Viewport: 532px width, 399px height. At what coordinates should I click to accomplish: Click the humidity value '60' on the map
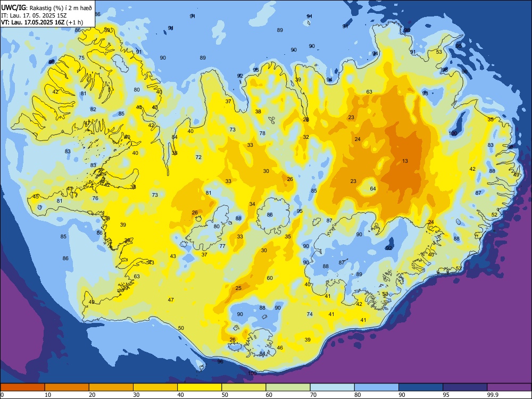(270, 278)
